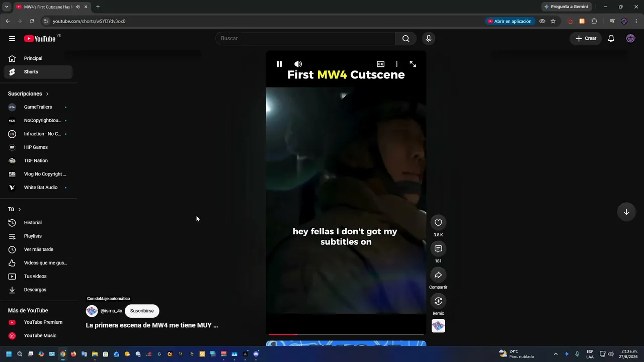Image resolution: width=644 pixels, height=362 pixels.
Task: Go back in the browser
Action: tap(8, 21)
